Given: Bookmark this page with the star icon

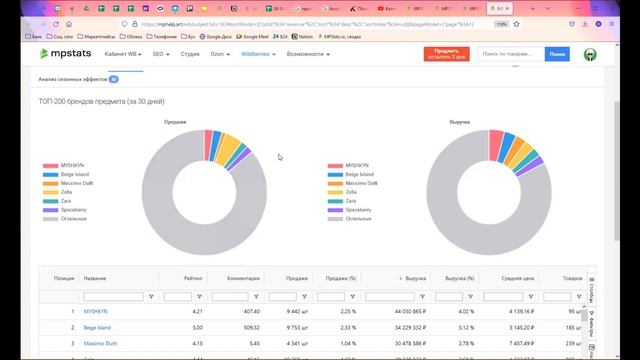Looking at the screenshot, I should click(516, 24).
